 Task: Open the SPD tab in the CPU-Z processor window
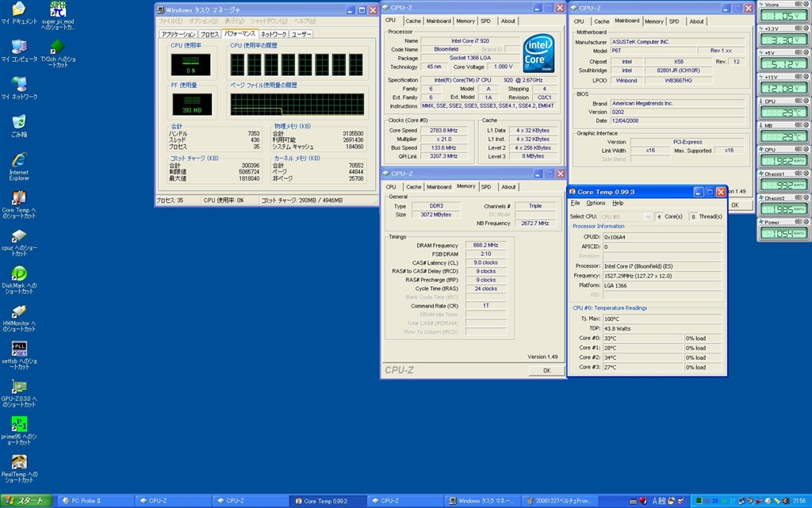485,21
